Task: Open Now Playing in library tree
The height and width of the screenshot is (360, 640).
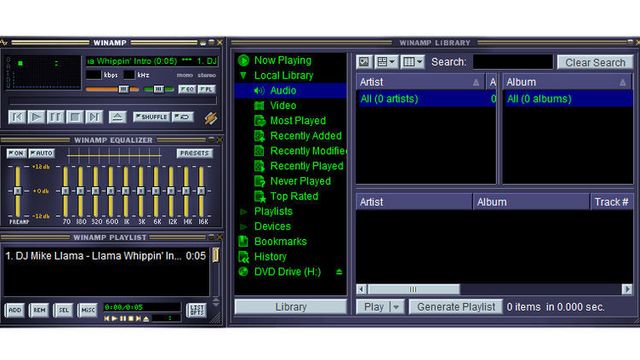Action: tap(282, 60)
